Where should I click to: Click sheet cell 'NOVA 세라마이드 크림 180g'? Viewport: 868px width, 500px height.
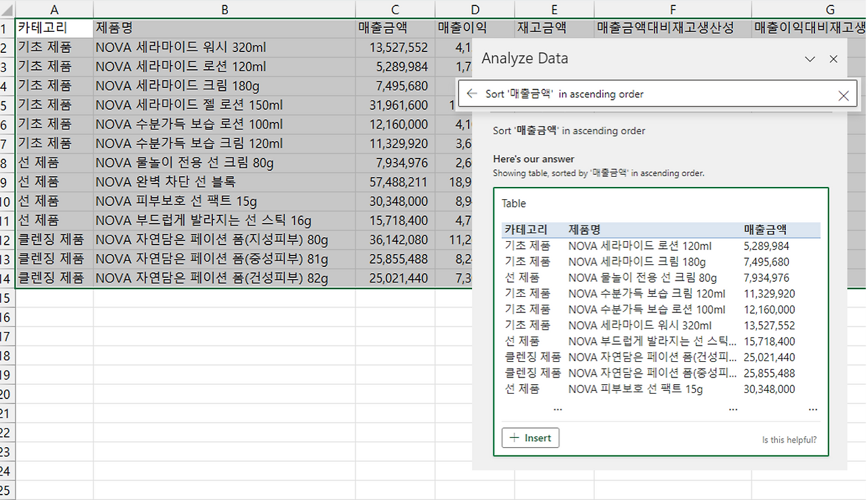(224, 86)
